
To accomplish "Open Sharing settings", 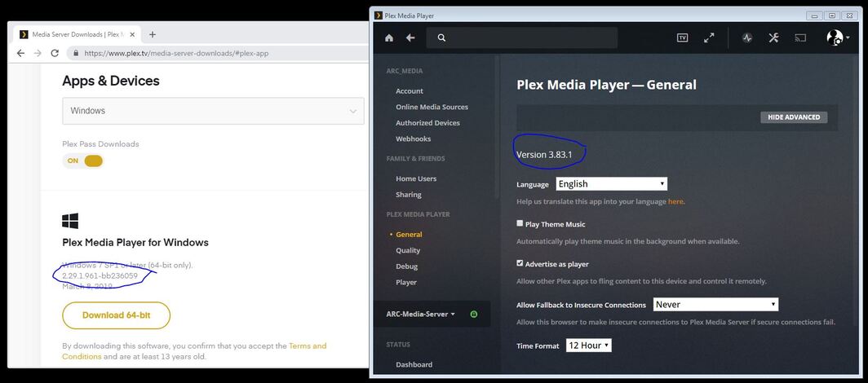I will (409, 195).
